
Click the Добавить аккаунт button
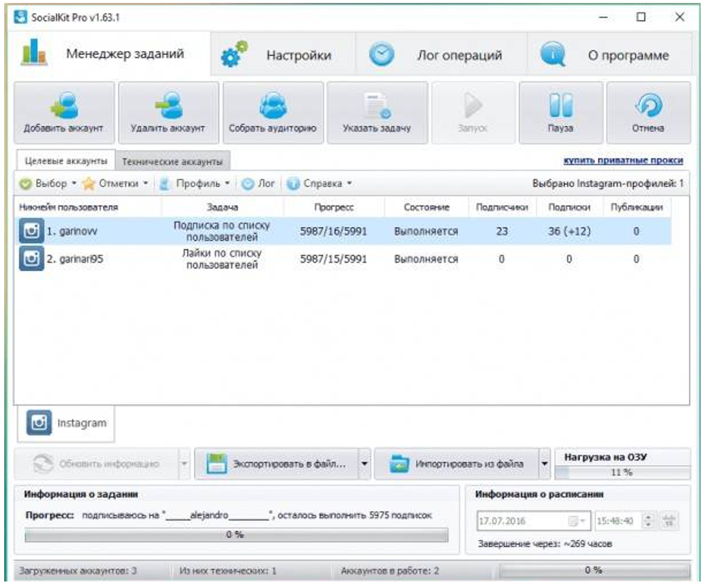click(x=64, y=112)
